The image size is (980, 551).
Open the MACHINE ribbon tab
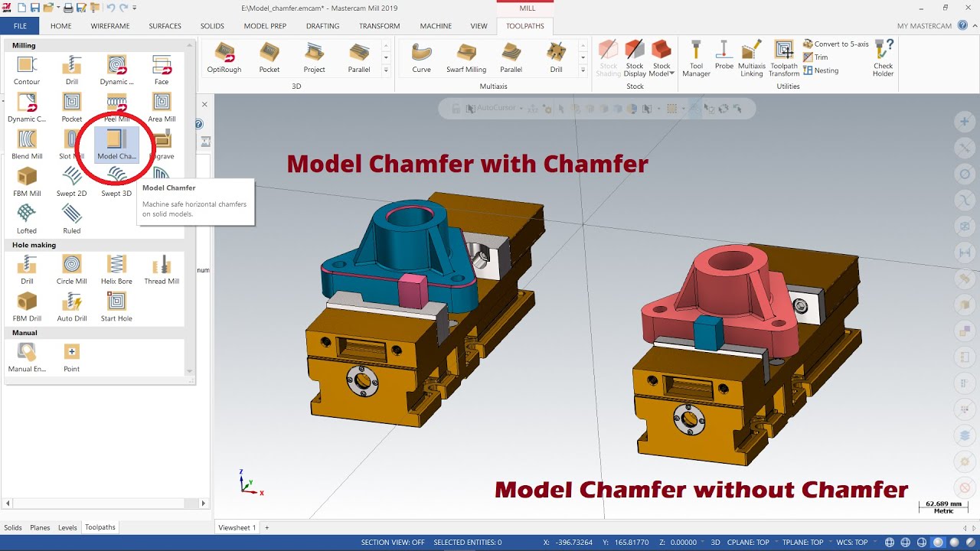[436, 26]
